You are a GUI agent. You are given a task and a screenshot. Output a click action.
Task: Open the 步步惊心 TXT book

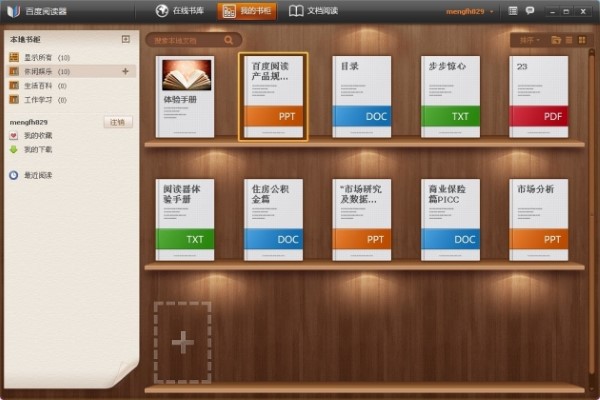point(450,96)
